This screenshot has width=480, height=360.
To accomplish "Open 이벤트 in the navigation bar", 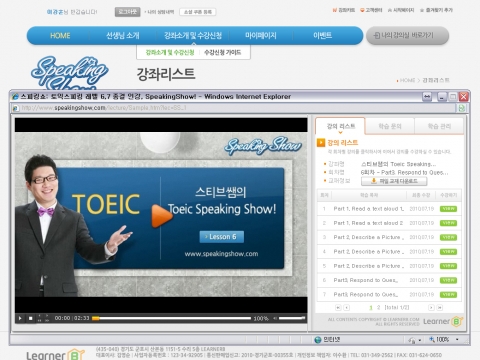I will tap(322, 35).
